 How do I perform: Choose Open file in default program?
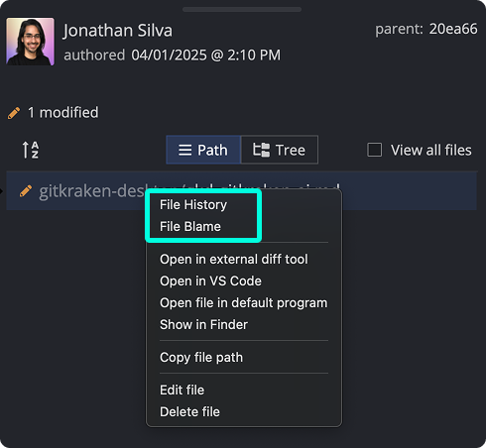[x=244, y=303]
